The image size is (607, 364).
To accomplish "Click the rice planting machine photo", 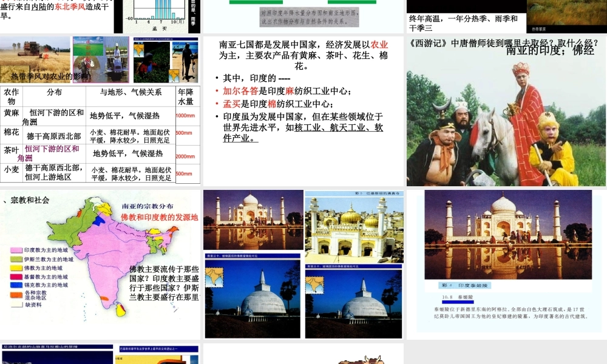I will [x=101, y=59].
